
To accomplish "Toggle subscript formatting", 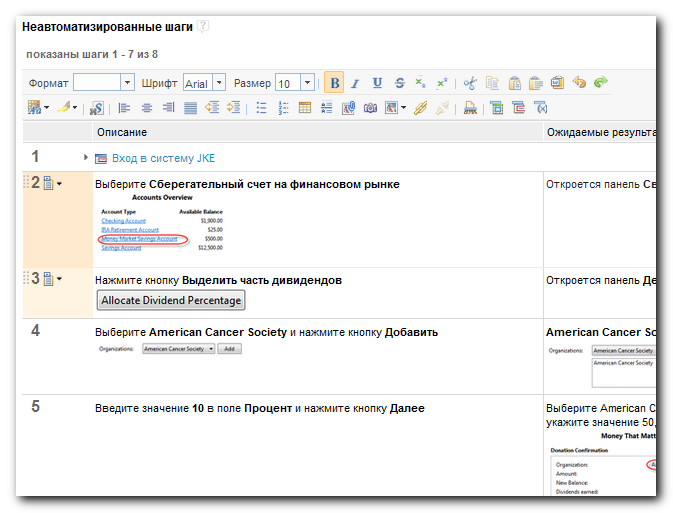I will tap(420, 82).
